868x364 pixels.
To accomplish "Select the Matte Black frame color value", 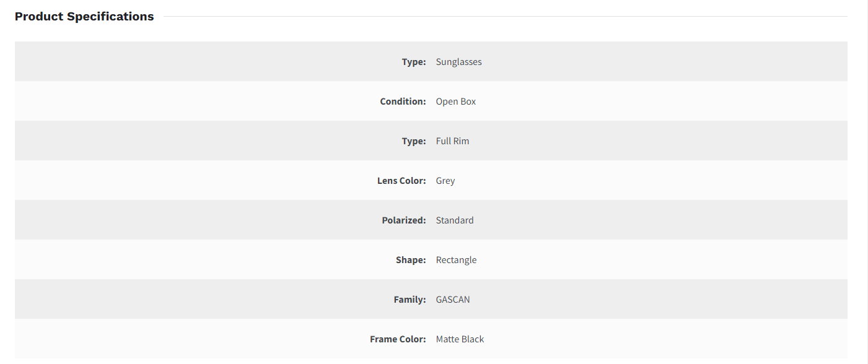I will (460, 339).
